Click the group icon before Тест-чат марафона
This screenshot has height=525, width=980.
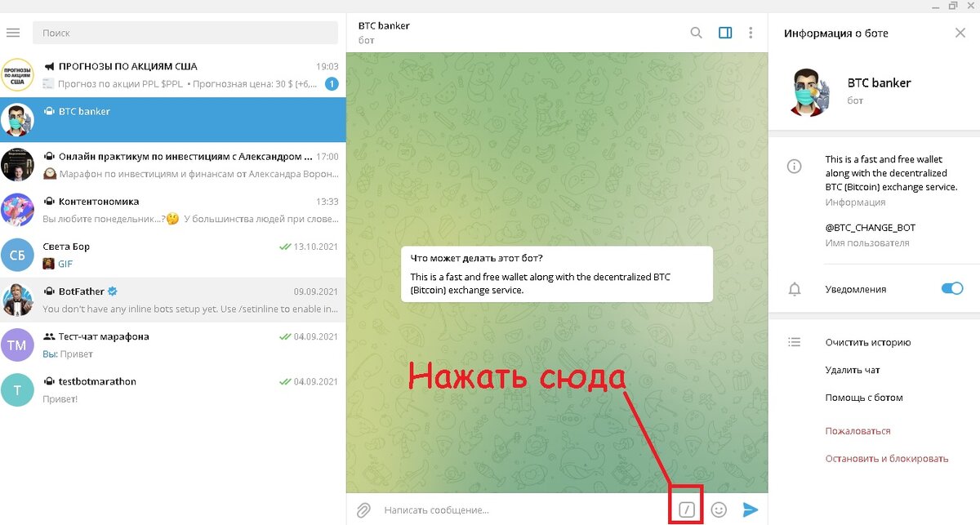click(49, 336)
